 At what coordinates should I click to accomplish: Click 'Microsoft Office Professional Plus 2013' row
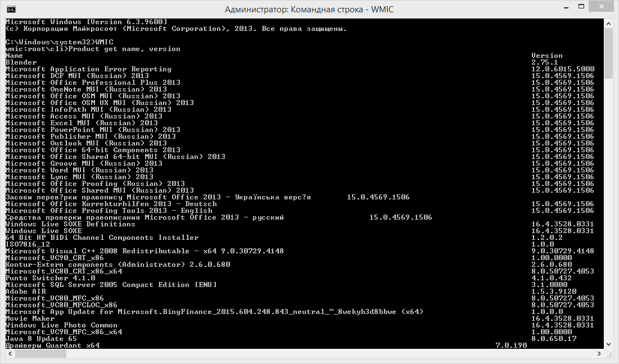(x=93, y=83)
